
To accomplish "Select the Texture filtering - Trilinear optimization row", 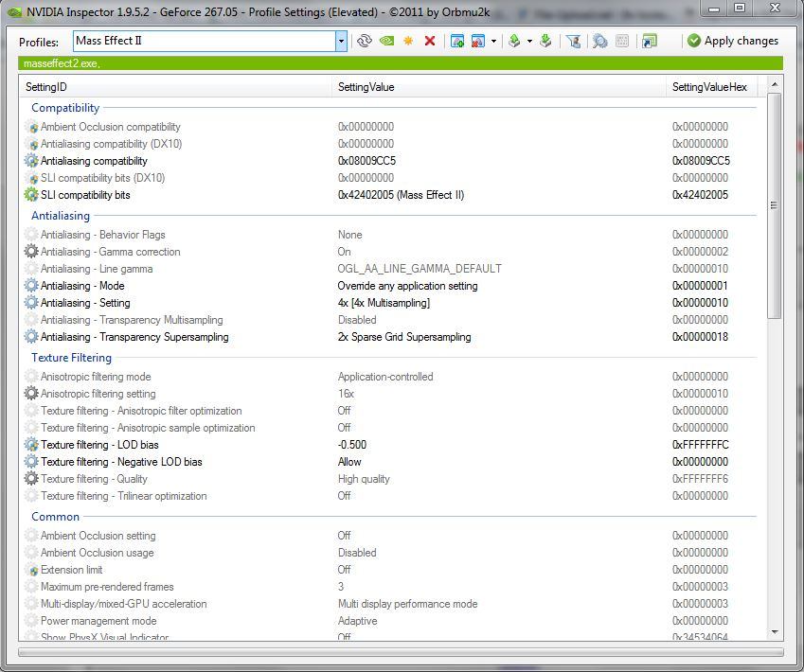I will pyautogui.click(x=390, y=496).
